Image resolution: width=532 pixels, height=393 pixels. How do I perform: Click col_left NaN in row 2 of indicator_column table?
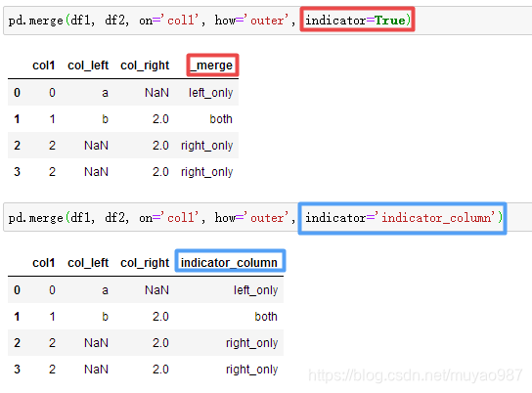97,343
